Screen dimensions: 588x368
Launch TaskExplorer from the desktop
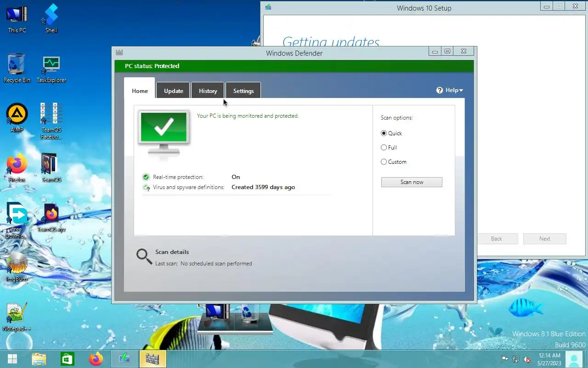coord(51,69)
